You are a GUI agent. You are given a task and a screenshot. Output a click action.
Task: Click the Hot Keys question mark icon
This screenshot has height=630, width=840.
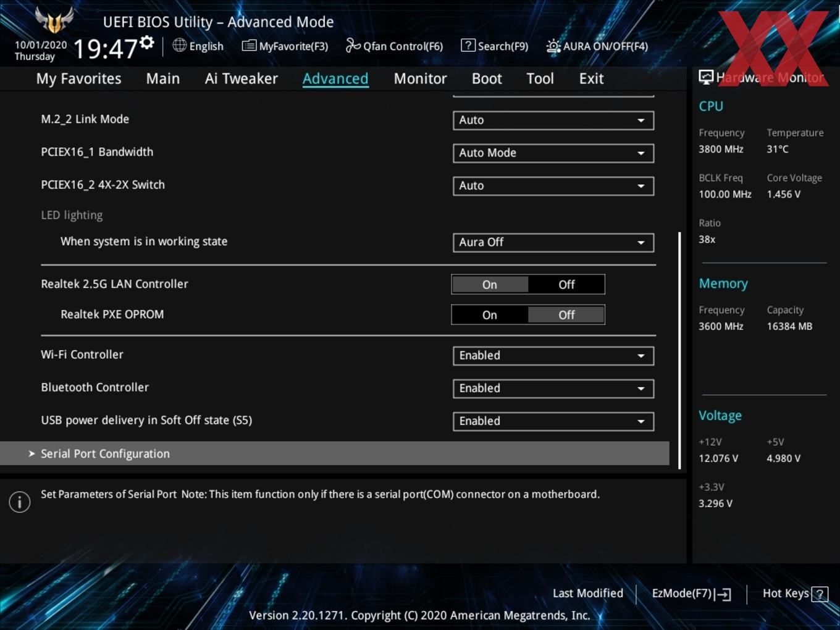(x=820, y=594)
